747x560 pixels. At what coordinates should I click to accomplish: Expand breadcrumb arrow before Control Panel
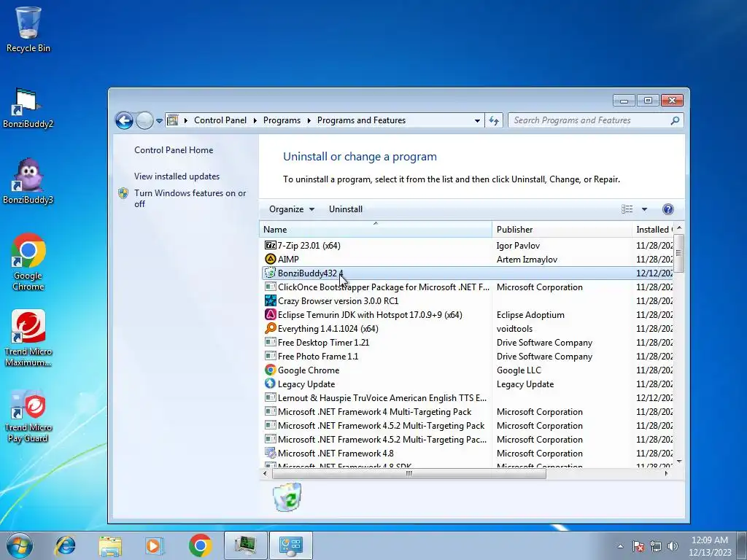pos(186,120)
